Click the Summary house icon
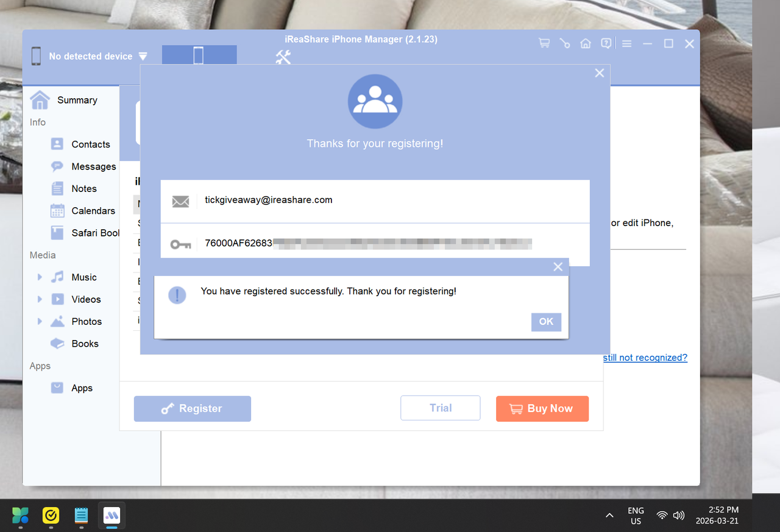780x532 pixels. (x=40, y=100)
